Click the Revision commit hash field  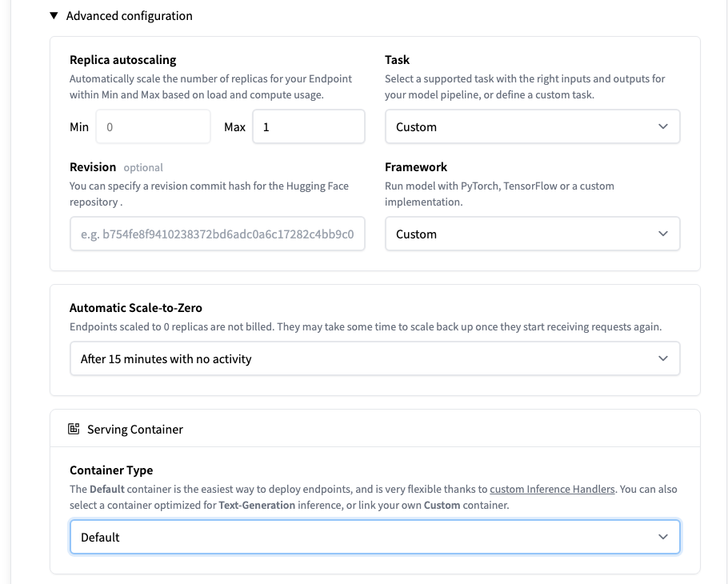coord(217,234)
